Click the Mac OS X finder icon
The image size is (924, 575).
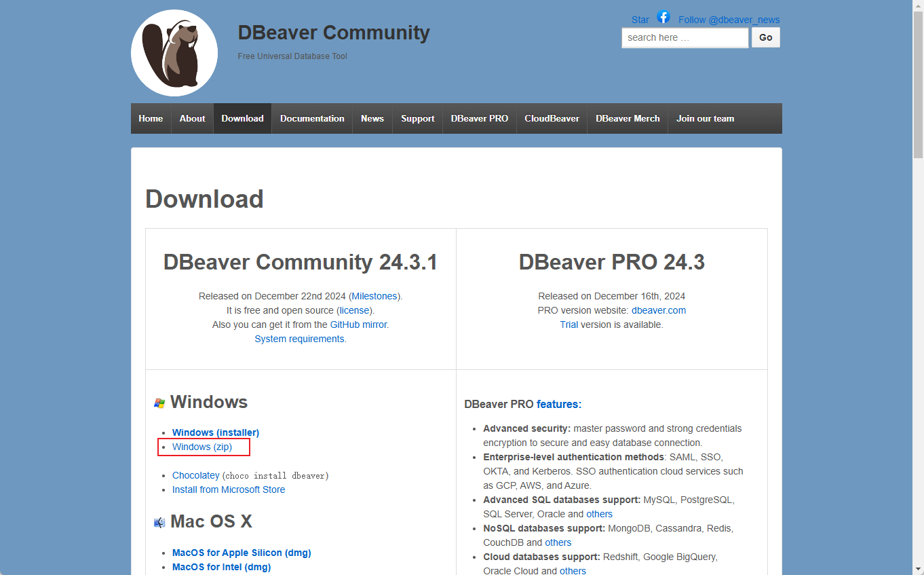(159, 522)
